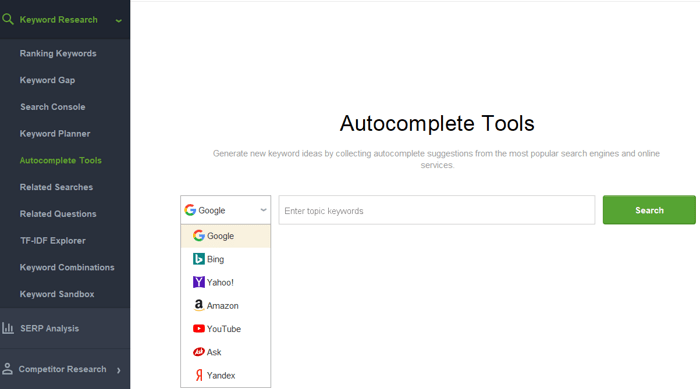Choose Google from the search engine list
The width and height of the screenshot is (700, 389).
point(225,236)
